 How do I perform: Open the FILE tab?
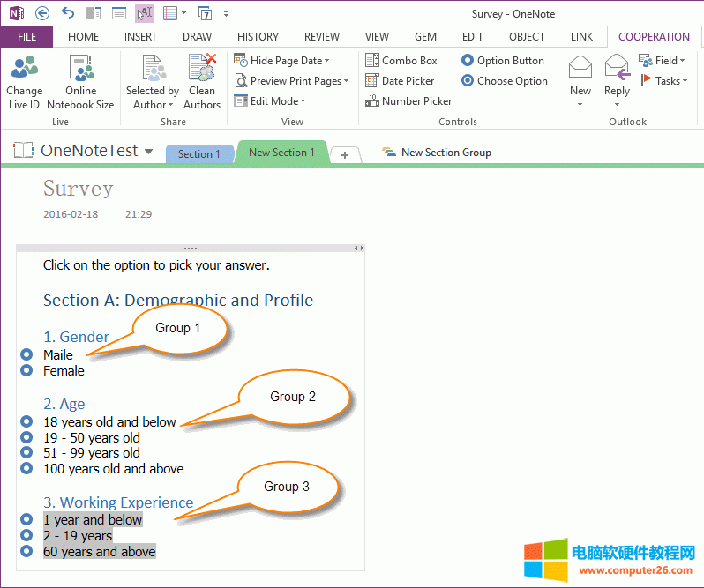27,37
